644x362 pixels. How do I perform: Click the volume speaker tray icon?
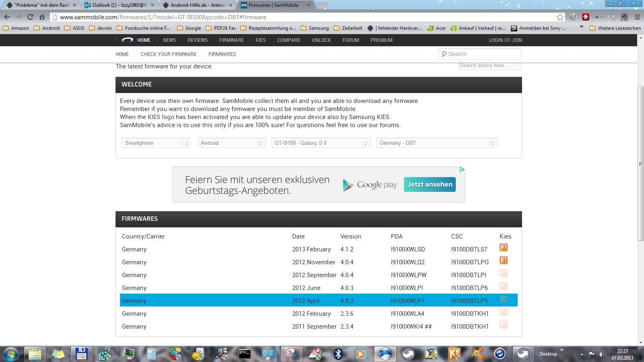pyautogui.click(x=601, y=354)
